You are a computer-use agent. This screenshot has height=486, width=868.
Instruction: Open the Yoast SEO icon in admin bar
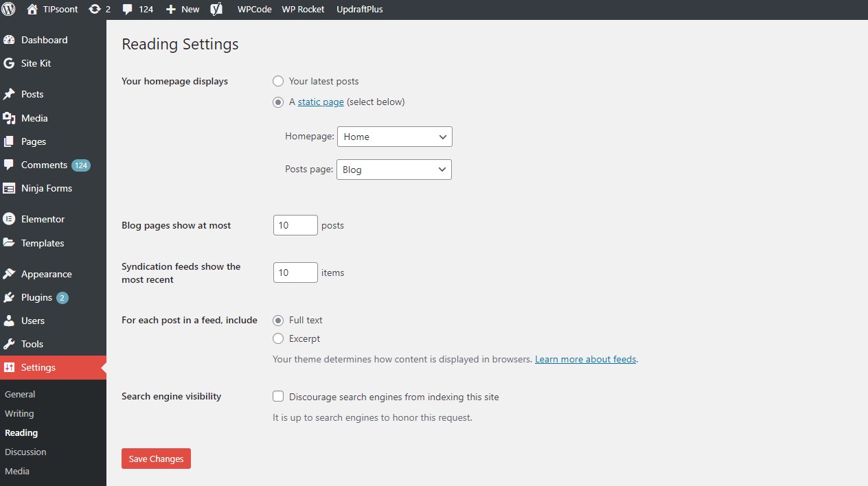click(216, 10)
